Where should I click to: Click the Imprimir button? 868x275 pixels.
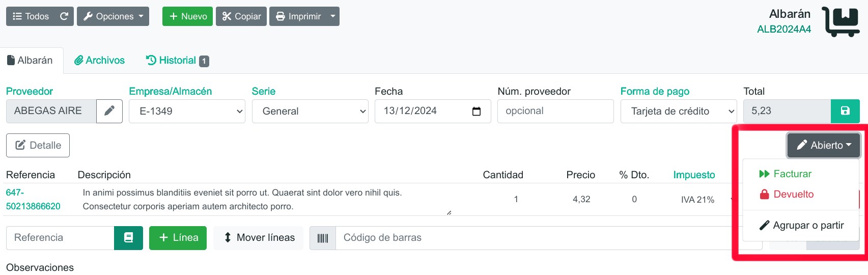298,16
